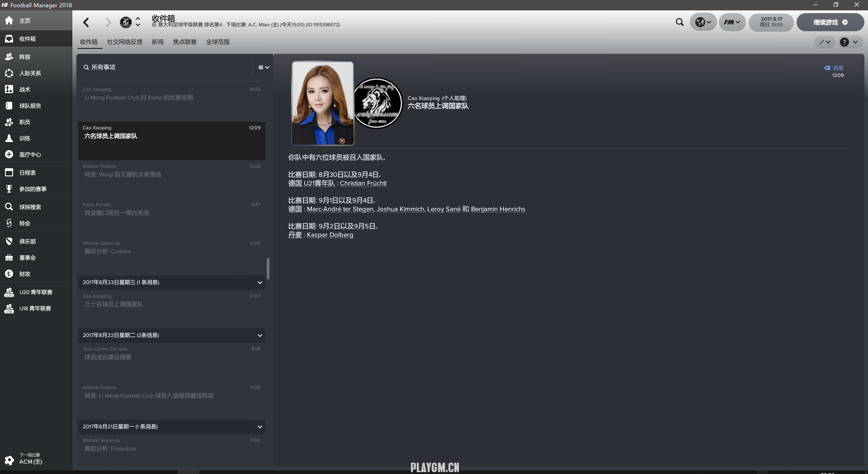This screenshot has width=868, height=474.
Task: Open Joshua Kimmich player link
Action: (400, 209)
